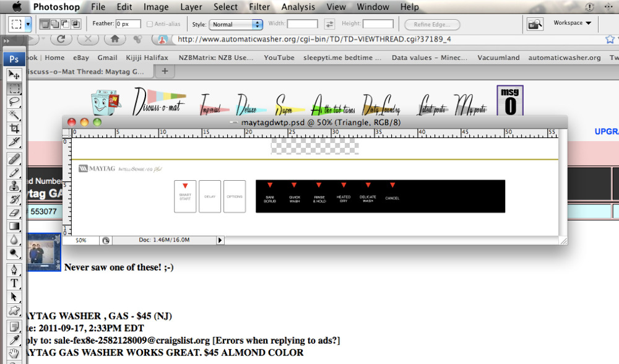Viewport: 619px width, 364px height.
Task: Open the Apple menu
Action: pyautogui.click(x=17, y=6)
